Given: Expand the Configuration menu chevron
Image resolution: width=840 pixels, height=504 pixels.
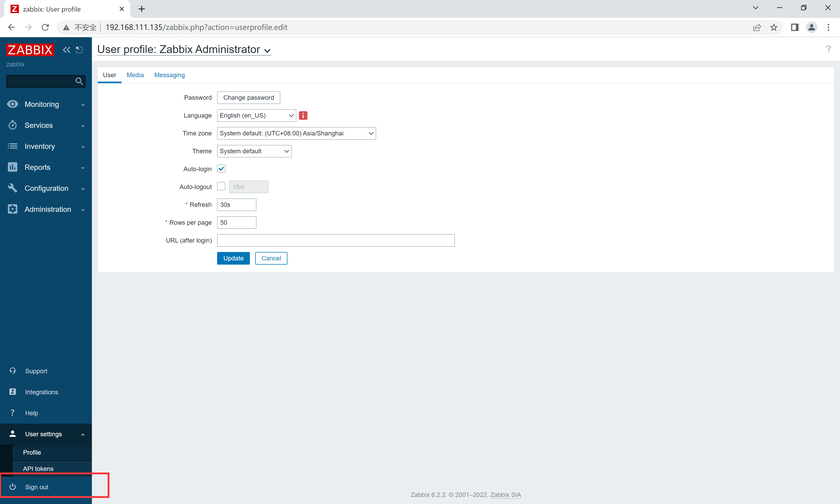Looking at the screenshot, I should [x=83, y=188].
